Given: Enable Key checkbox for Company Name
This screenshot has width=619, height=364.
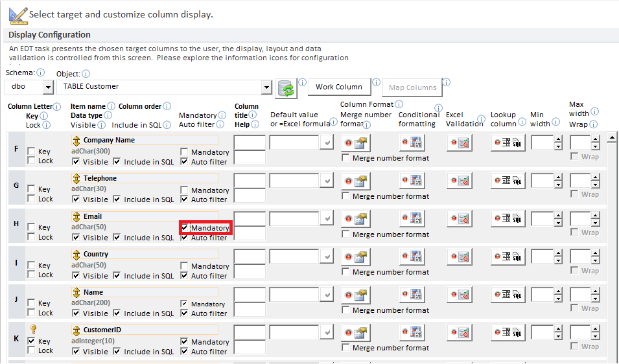Looking at the screenshot, I should coord(31,152).
